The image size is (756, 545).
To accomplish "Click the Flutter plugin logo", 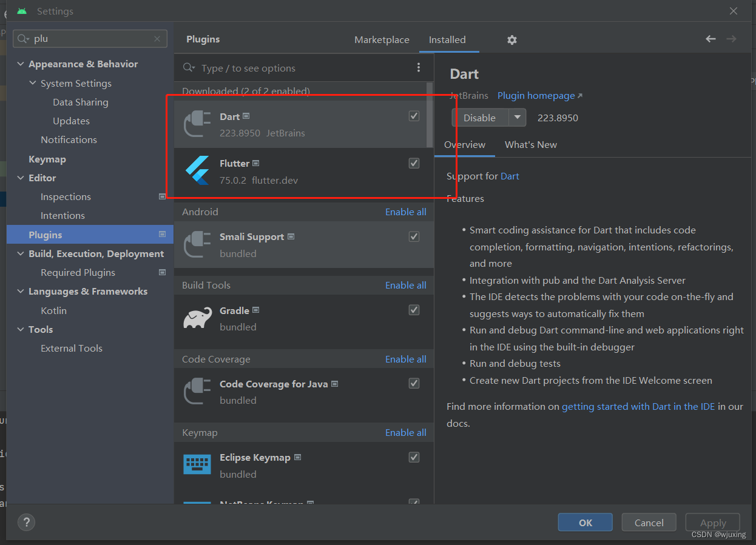I will click(197, 171).
